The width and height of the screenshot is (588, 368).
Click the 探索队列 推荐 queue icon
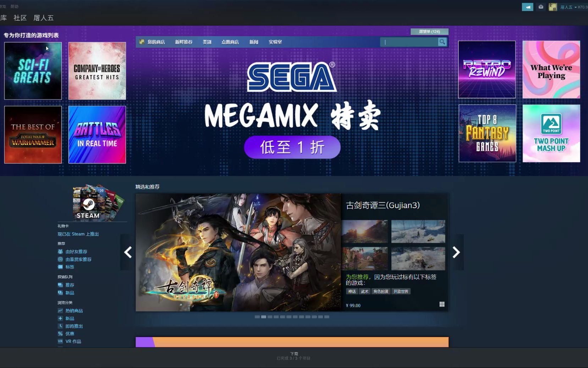pyautogui.click(x=60, y=285)
